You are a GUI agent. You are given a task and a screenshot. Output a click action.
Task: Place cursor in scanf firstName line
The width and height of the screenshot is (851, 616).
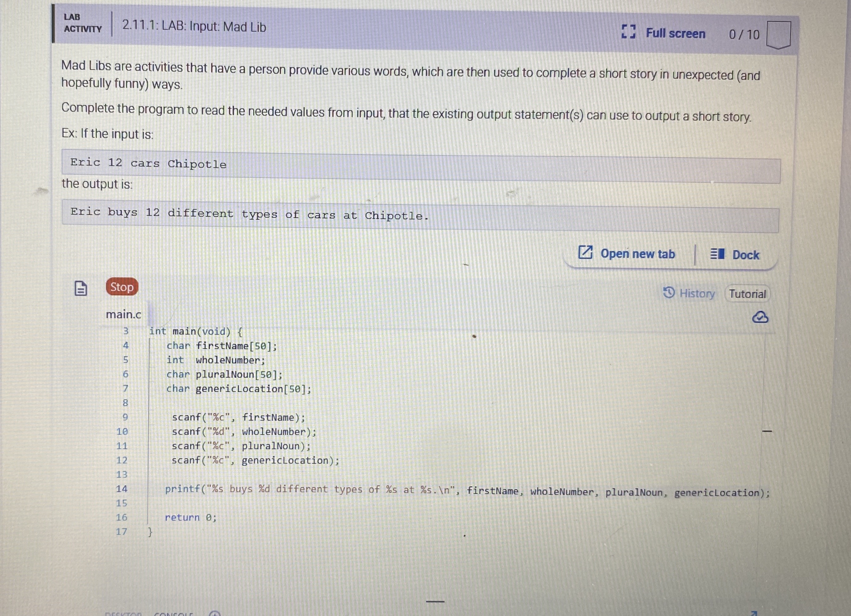coord(238,417)
